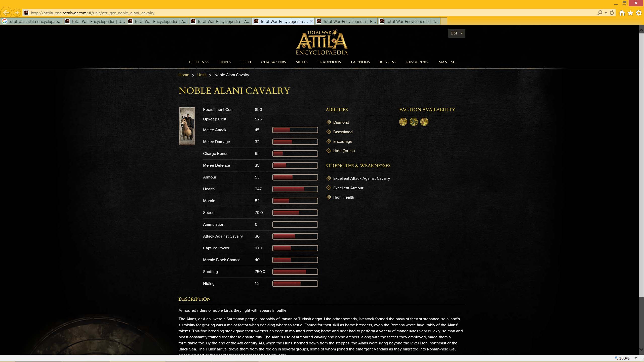Click the browser Forward arrow button

tap(17, 13)
